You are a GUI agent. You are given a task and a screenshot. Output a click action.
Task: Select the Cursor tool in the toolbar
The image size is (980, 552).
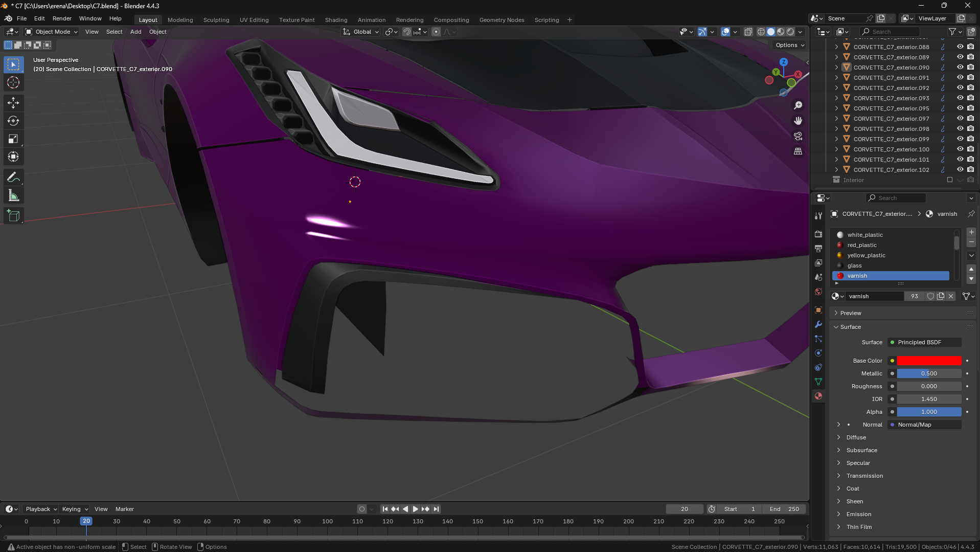[13, 82]
